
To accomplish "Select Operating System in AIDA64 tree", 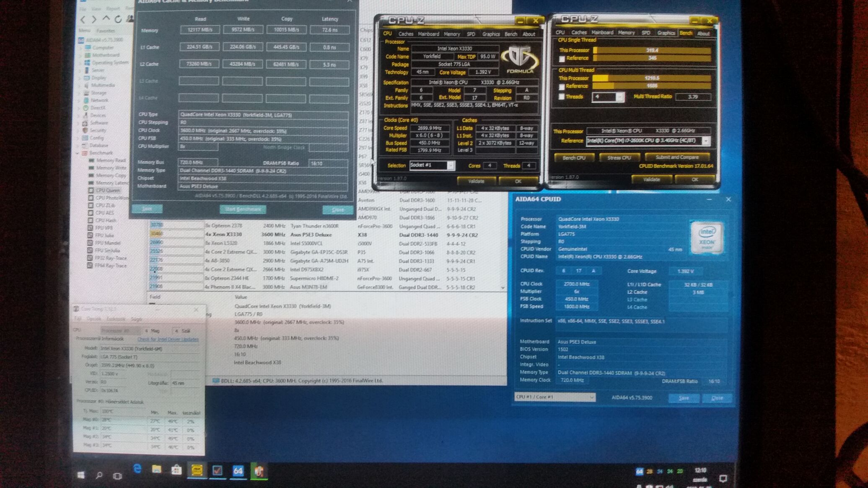I will tap(110, 62).
